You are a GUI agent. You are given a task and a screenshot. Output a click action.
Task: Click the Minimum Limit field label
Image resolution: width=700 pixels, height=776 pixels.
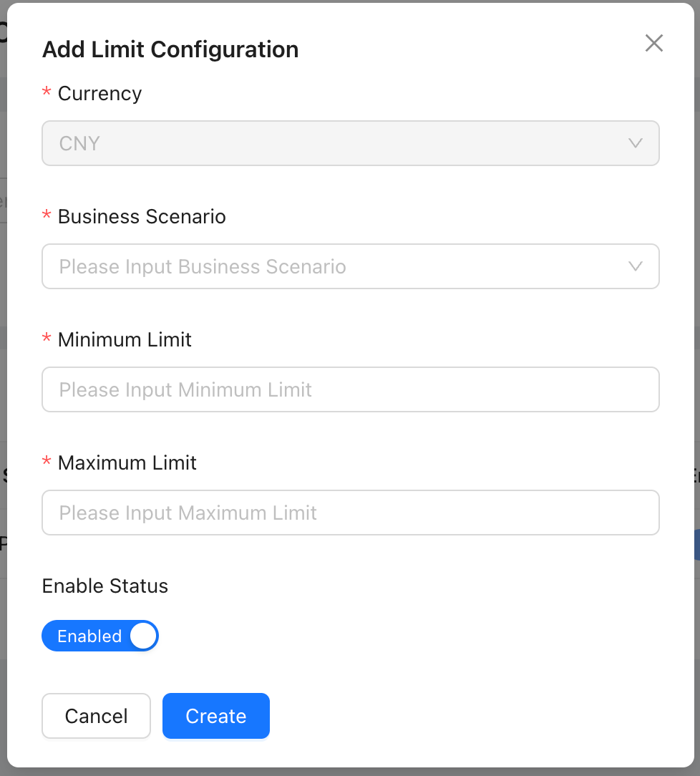[125, 340]
